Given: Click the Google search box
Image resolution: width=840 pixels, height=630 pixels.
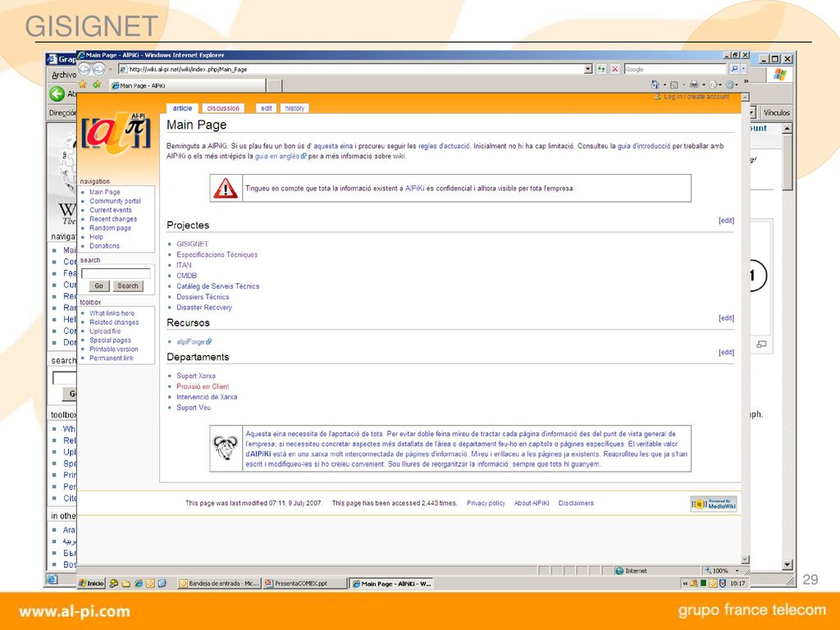Looking at the screenshot, I should click(675, 69).
